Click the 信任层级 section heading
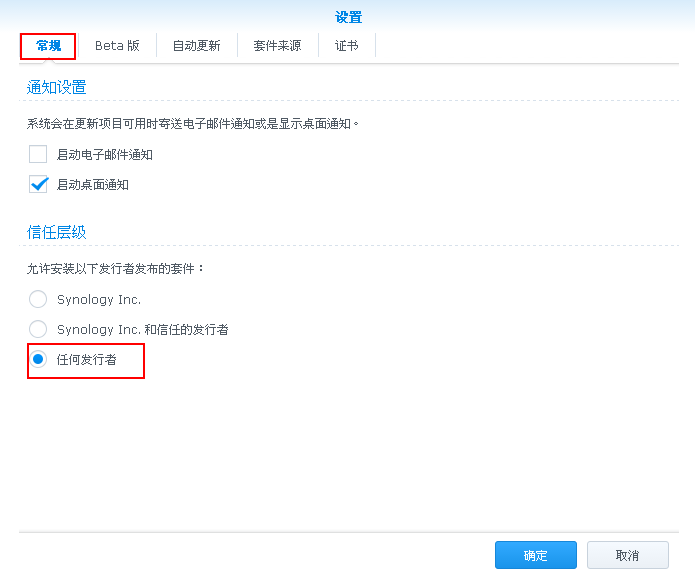This screenshot has width=695, height=573. pyautogui.click(x=56, y=232)
